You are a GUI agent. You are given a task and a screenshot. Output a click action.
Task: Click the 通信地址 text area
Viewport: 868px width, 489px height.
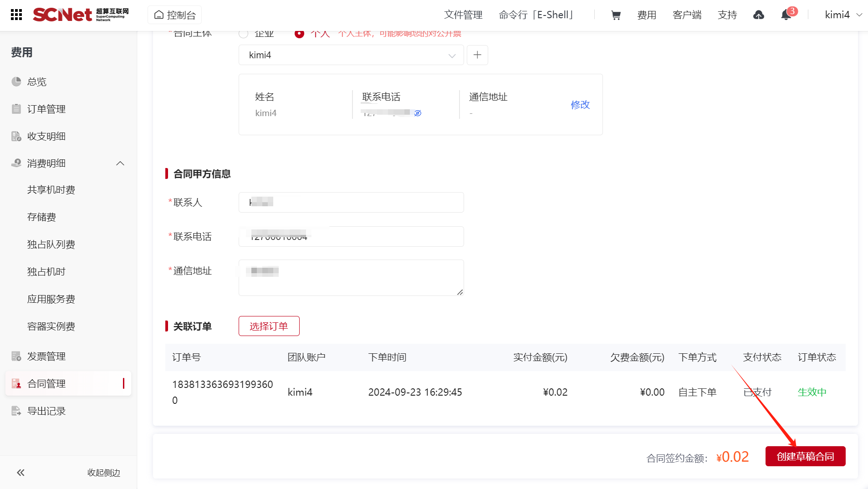pyautogui.click(x=351, y=278)
